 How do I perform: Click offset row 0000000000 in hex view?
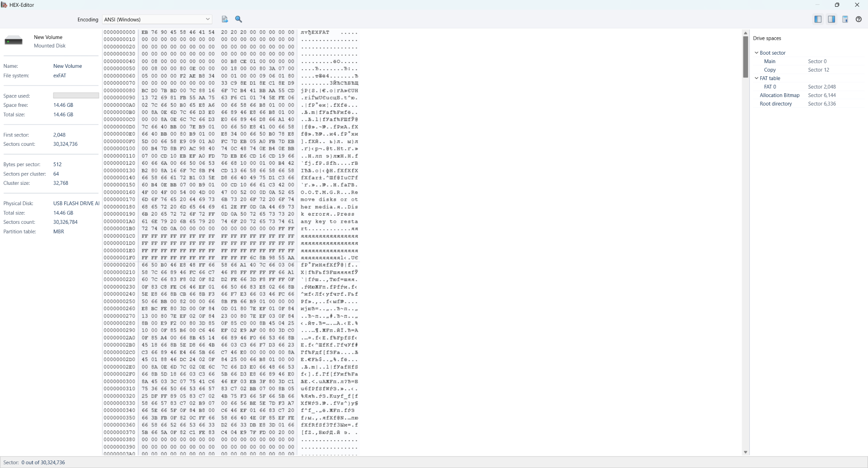click(120, 32)
